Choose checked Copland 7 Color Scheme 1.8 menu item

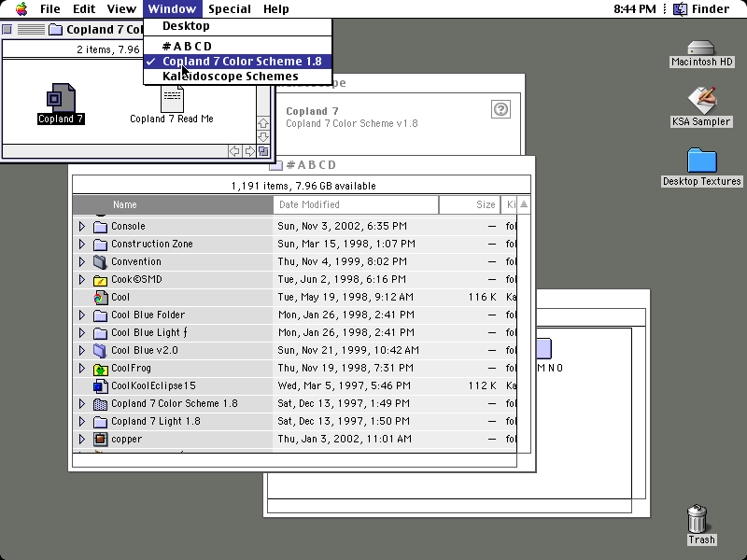(x=238, y=62)
